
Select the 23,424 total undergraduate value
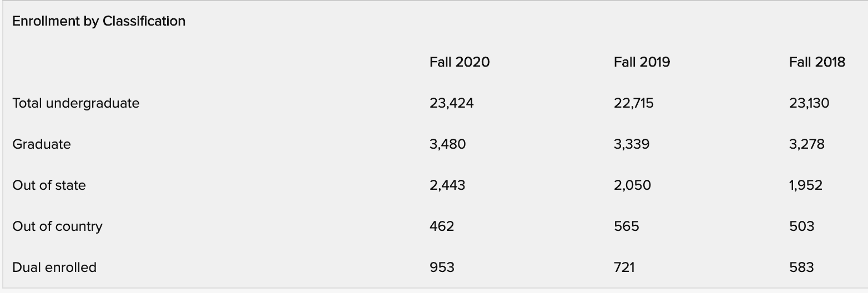pos(451,103)
